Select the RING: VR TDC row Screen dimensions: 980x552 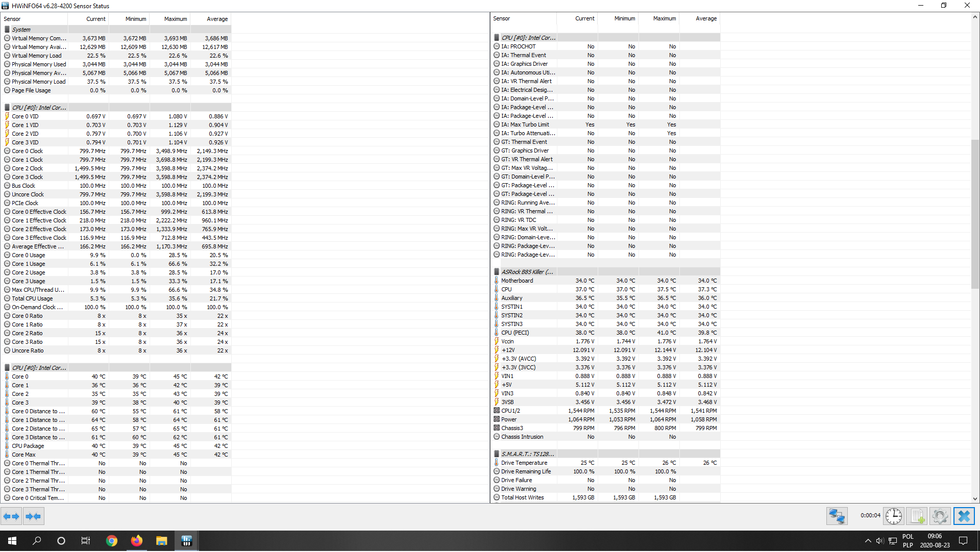tap(606, 220)
